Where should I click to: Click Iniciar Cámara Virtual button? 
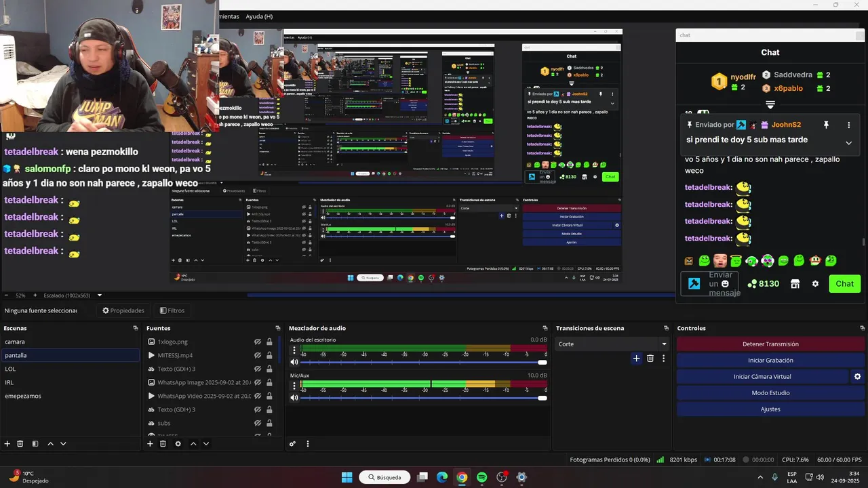click(x=762, y=377)
